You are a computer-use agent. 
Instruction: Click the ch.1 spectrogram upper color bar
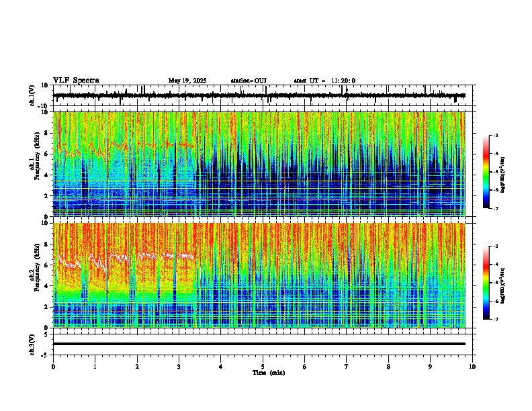[x=486, y=172]
